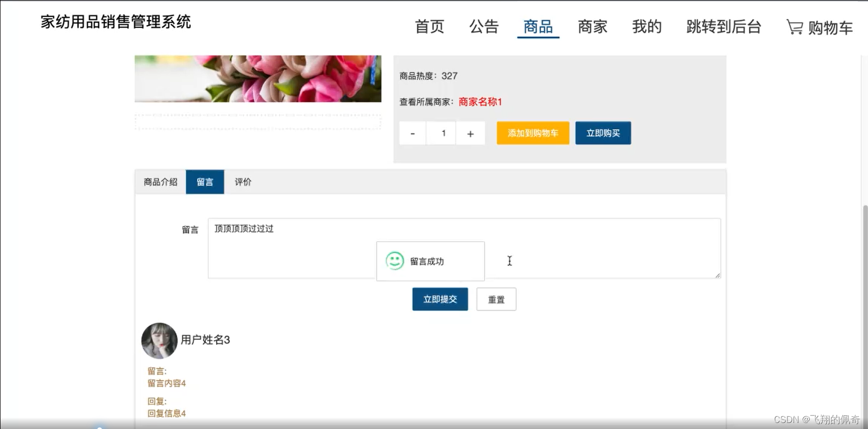Increase quantity with plus button
The width and height of the screenshot is (868, 429).
(x=470, y=133)
